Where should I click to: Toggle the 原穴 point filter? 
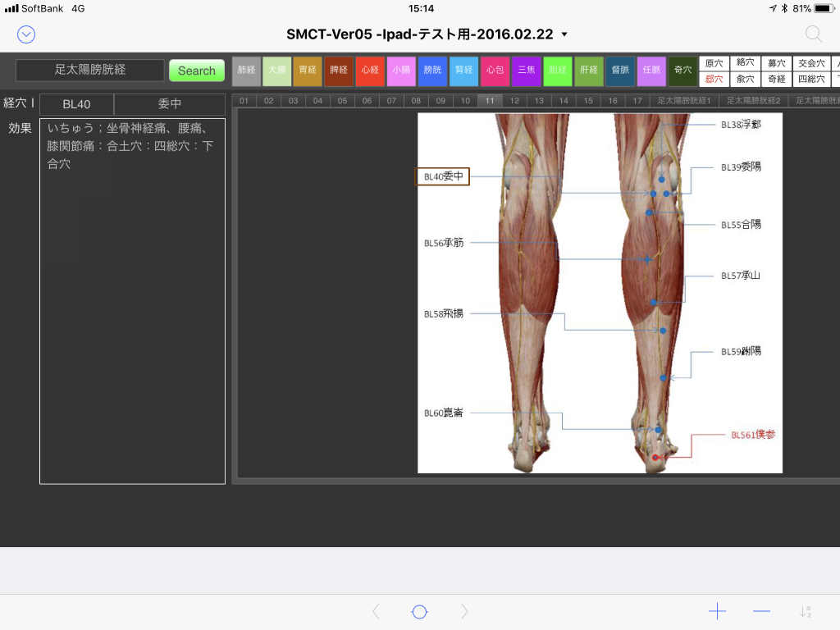tap(714, 63)
